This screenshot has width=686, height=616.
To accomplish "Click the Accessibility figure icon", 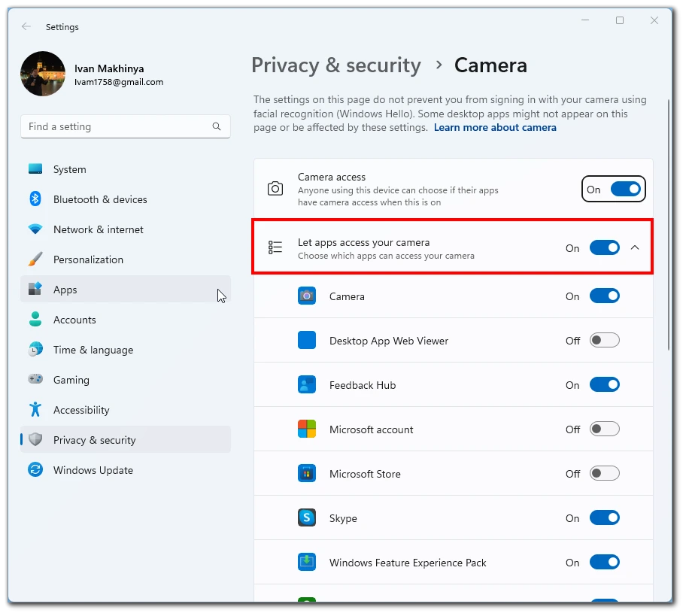I will 35,409.
